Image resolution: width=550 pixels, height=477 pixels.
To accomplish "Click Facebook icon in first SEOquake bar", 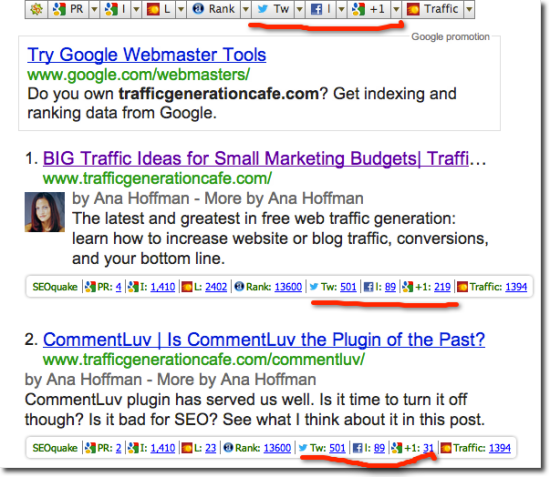I will pos(368,287).
